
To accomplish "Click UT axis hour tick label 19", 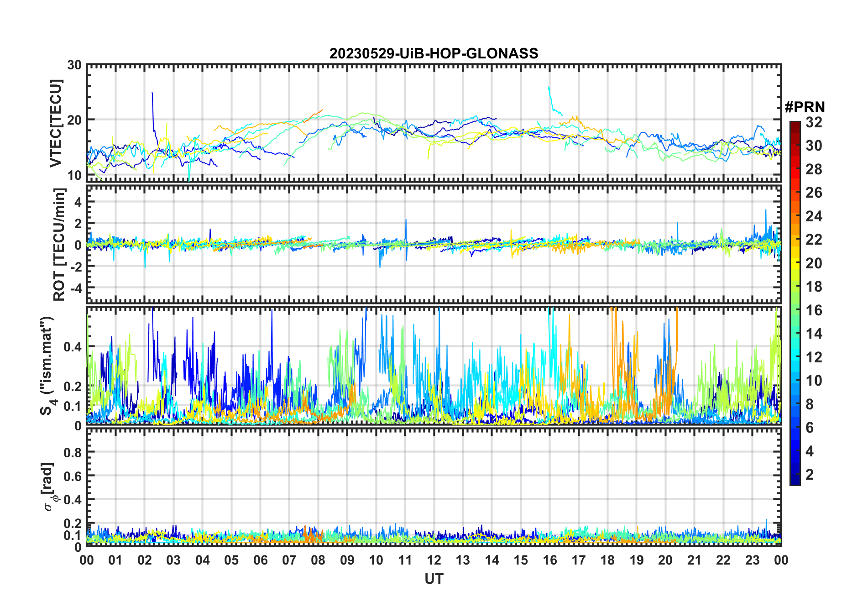I will [637, 560].
